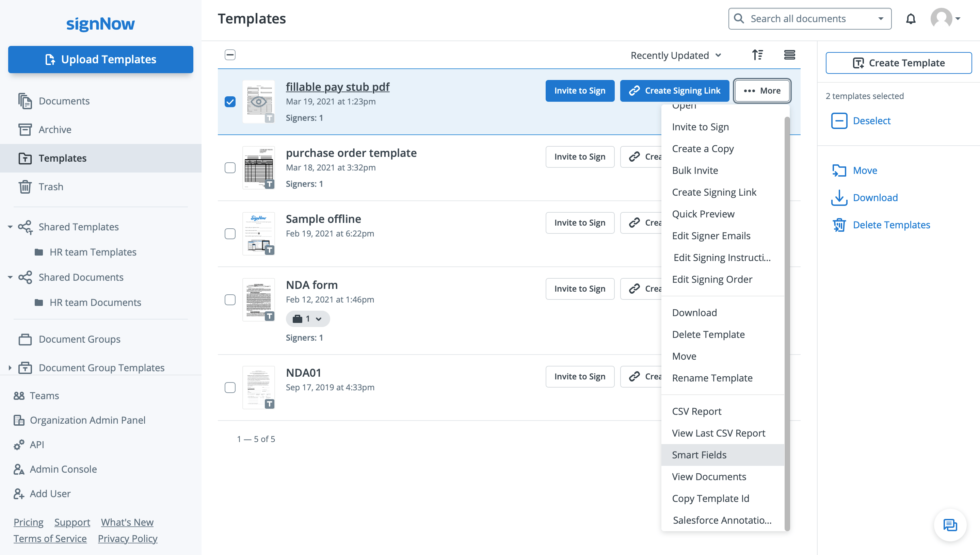Expand the Shared Templates tree item
980x555 pixels.
(10, 227)
